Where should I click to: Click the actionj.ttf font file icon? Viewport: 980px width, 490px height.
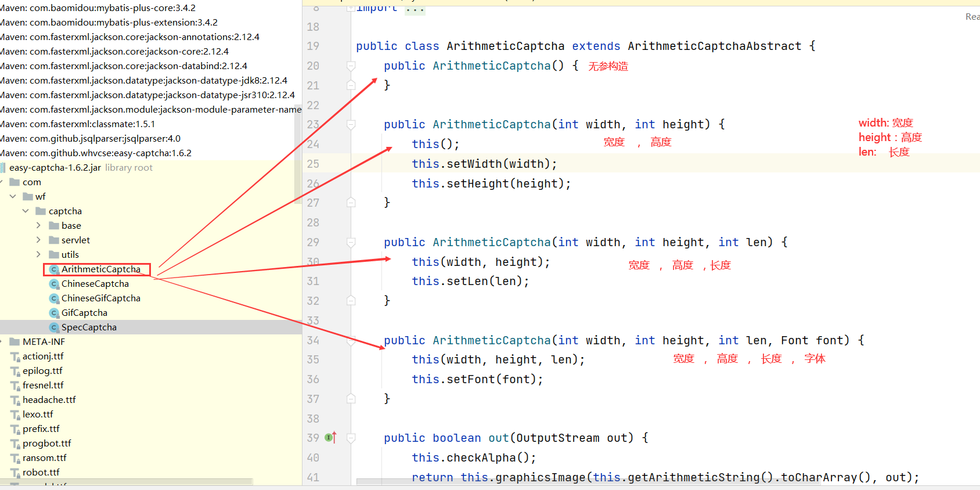15,356
